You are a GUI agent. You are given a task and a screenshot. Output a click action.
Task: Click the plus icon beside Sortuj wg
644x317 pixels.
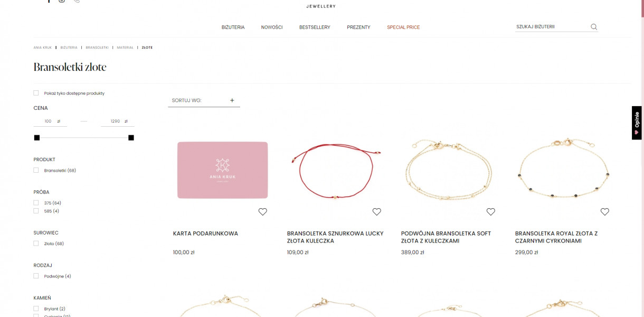(232, 100)
